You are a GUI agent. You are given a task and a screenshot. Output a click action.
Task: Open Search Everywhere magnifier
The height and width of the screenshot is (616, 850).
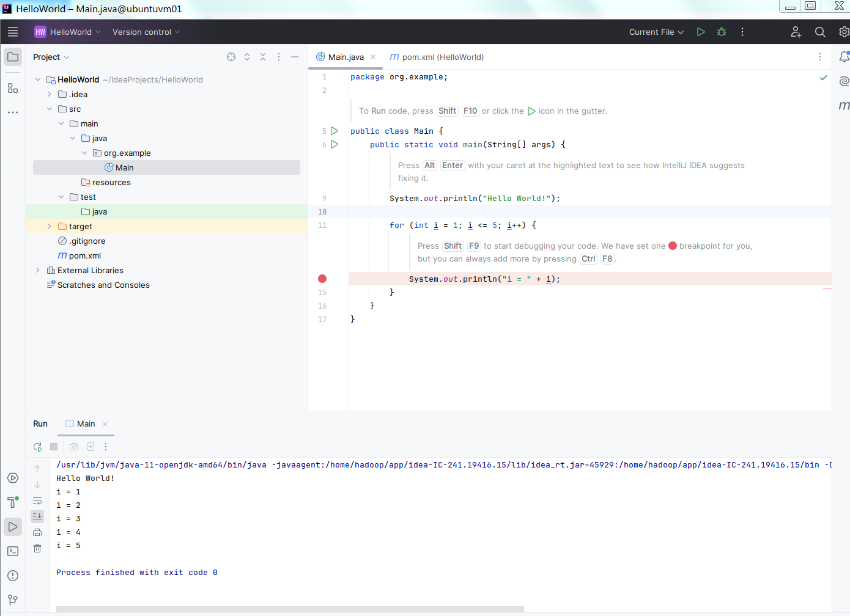coord(820,32)
